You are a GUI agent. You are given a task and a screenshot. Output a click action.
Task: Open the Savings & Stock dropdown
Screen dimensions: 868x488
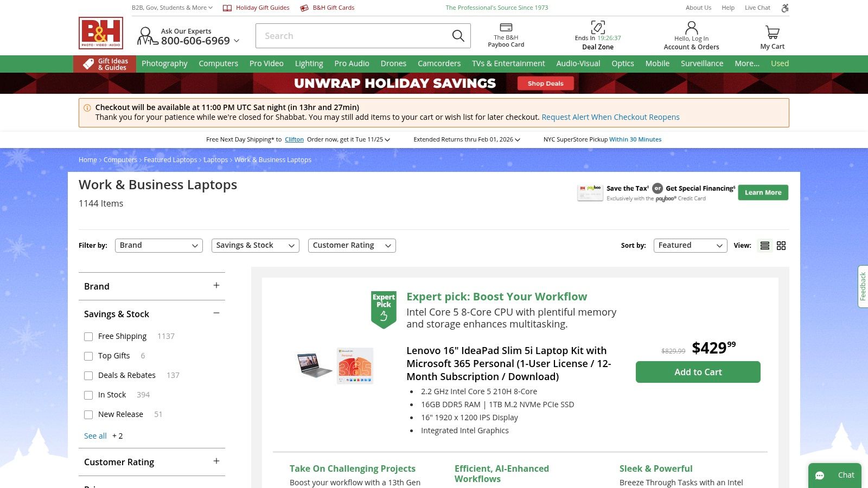tap(256, 246)
